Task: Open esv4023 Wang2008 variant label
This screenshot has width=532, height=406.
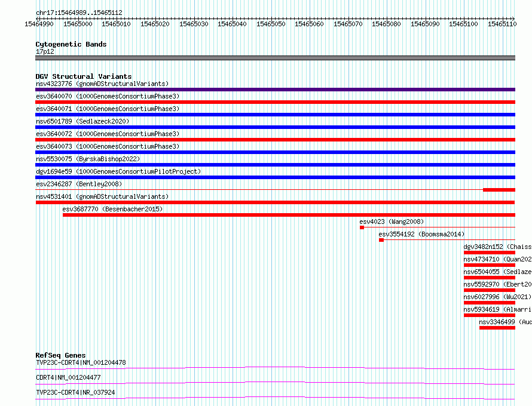Action: click(x=392, y=222)
